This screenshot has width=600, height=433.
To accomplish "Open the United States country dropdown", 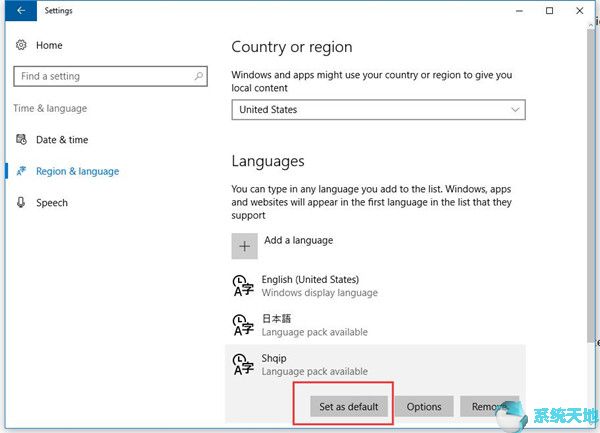I will tap(378, 110).
